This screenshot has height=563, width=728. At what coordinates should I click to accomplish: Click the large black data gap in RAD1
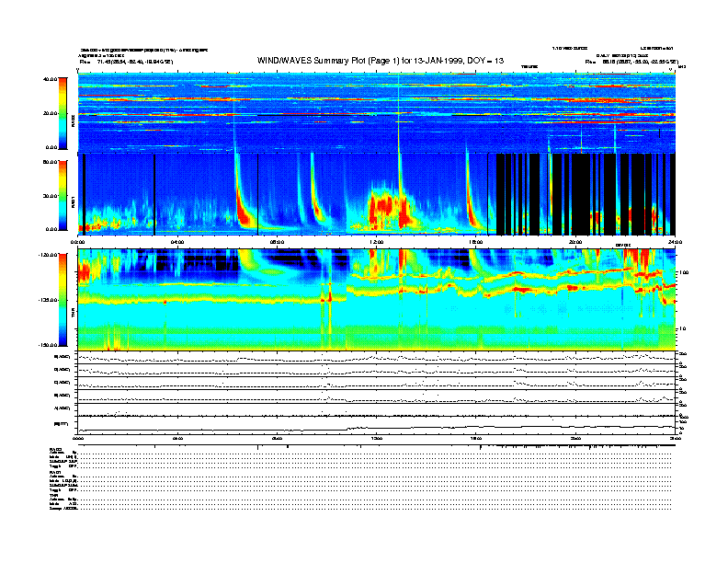[x=580, y=194]
